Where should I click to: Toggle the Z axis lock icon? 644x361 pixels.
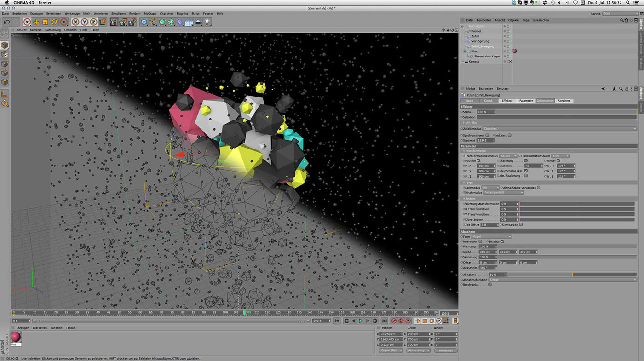click(x=94, y=22)
